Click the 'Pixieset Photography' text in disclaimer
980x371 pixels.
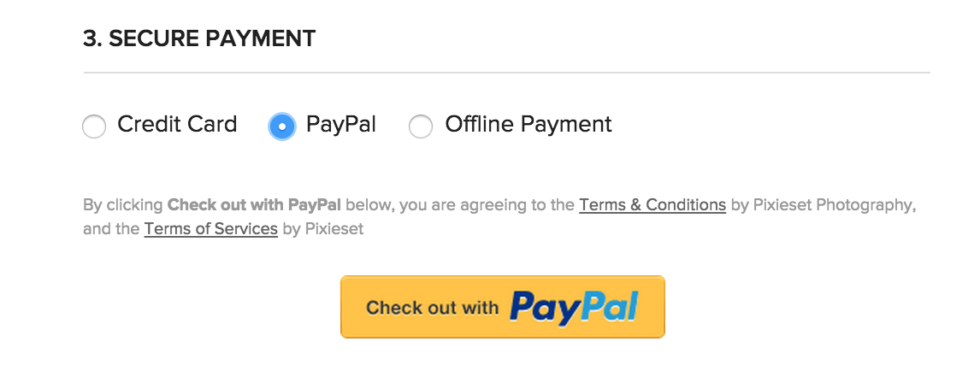point(833,205)
